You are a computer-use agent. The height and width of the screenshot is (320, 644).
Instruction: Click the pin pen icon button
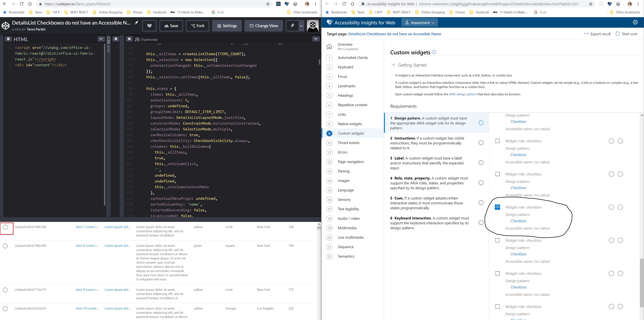(292, 26)
